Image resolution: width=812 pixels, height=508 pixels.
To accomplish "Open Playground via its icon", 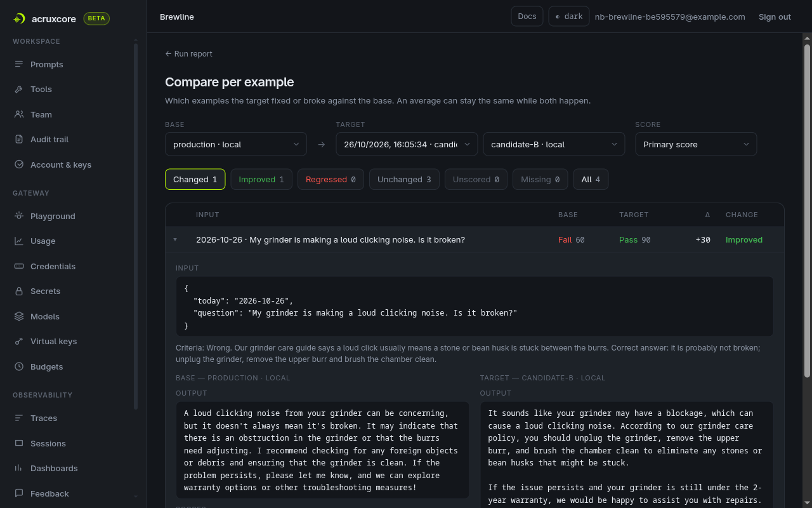I will [19, 216].
